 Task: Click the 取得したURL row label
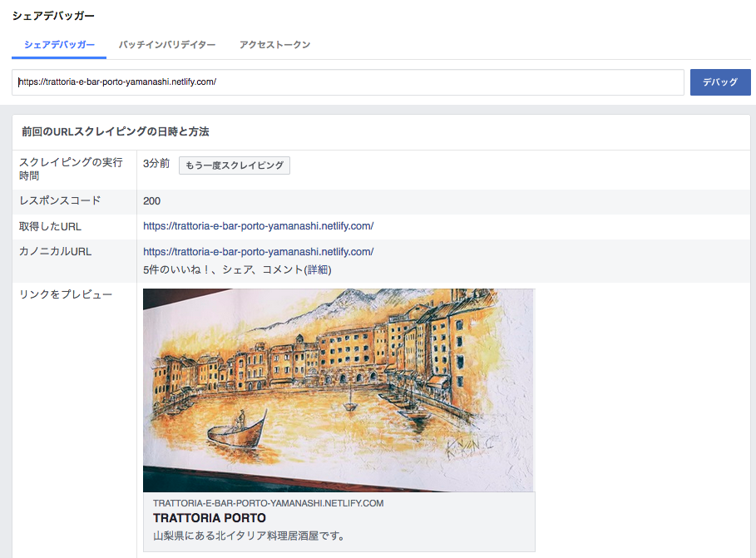tap(50, 226)
